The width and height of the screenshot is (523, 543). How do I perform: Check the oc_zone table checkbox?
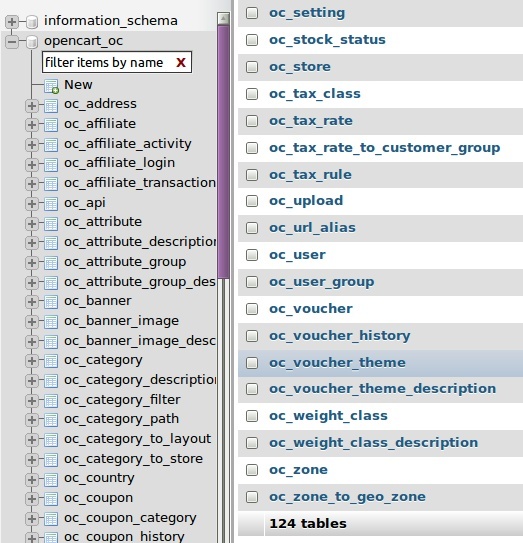click(x=252, y=470)
